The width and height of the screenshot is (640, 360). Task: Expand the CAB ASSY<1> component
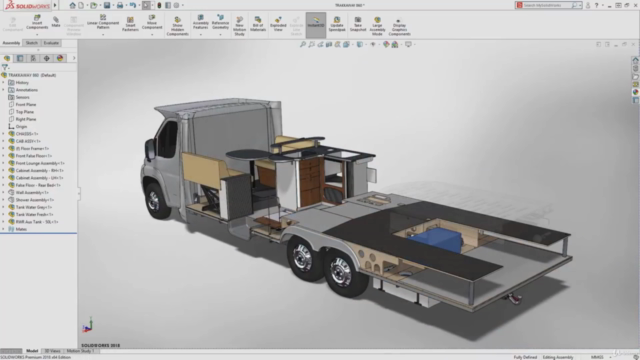click(x=4, y=141)
